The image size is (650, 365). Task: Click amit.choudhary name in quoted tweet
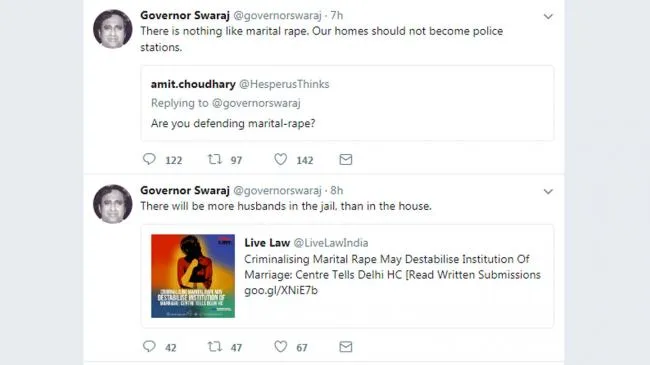[x=193, y=84]
